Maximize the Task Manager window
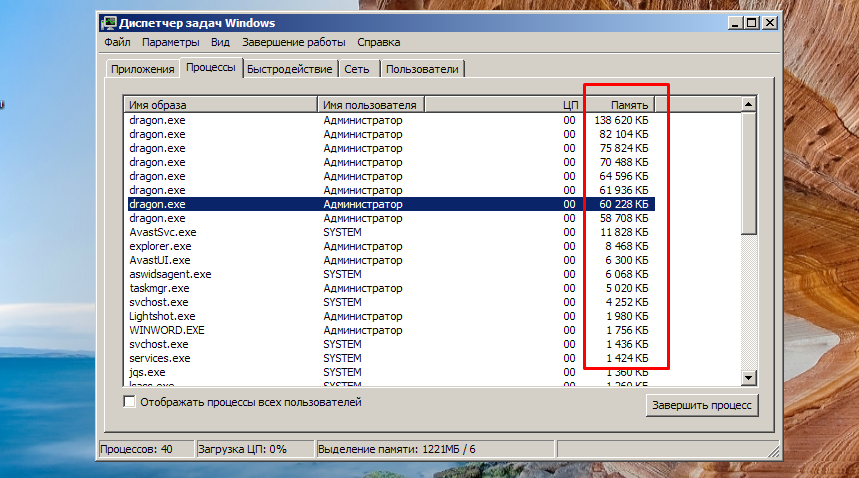 (x=752, y=23)
